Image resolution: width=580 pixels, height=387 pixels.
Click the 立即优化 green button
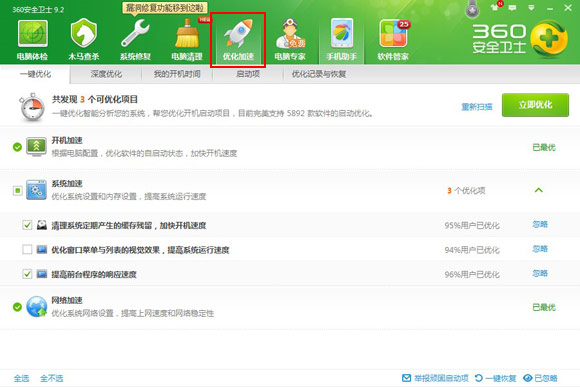535,105
